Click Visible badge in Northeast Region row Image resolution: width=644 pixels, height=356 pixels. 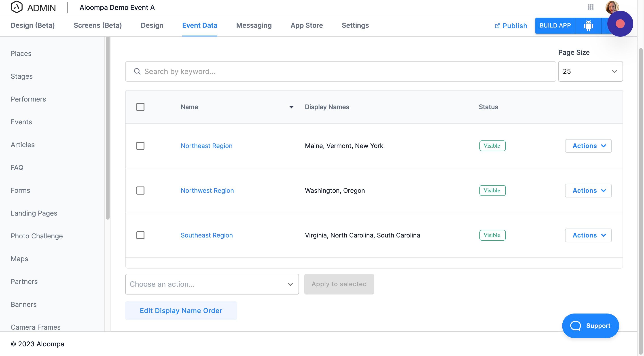492,146
